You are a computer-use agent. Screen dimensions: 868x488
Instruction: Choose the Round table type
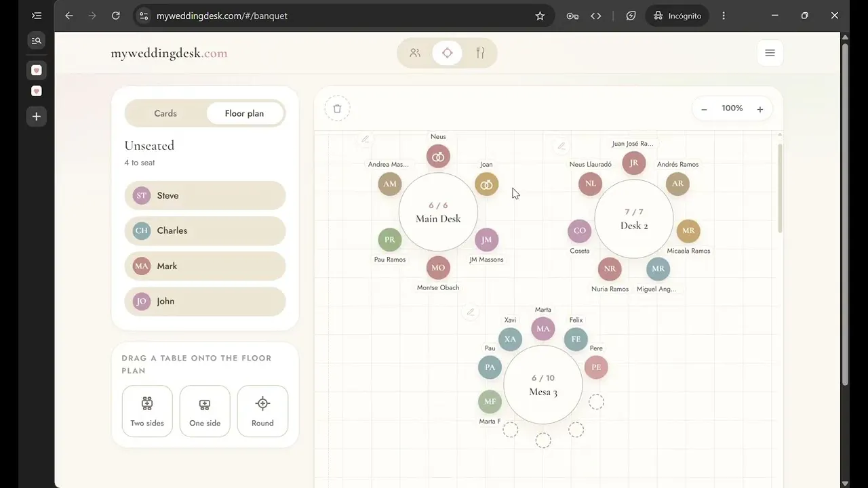point(262,411)
